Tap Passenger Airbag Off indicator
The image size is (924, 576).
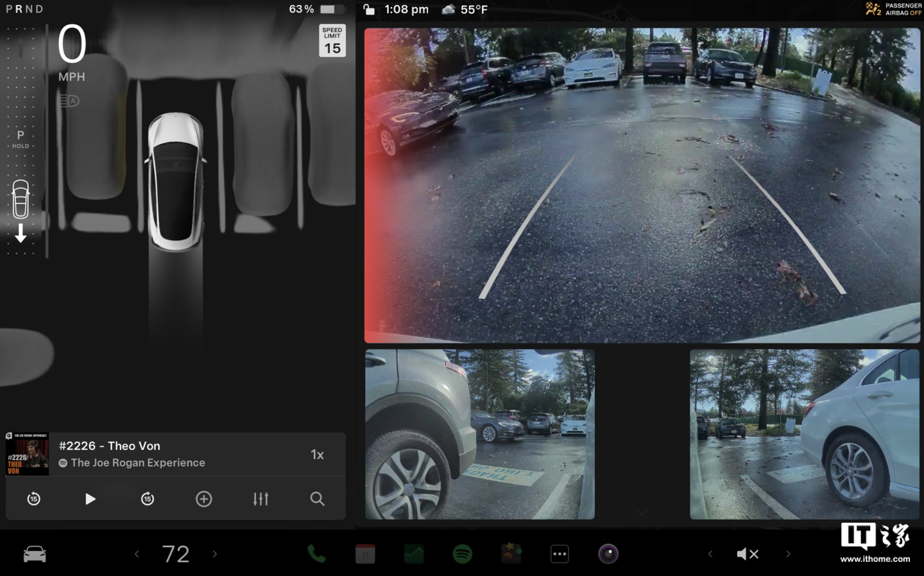click(x=893, y=9)
